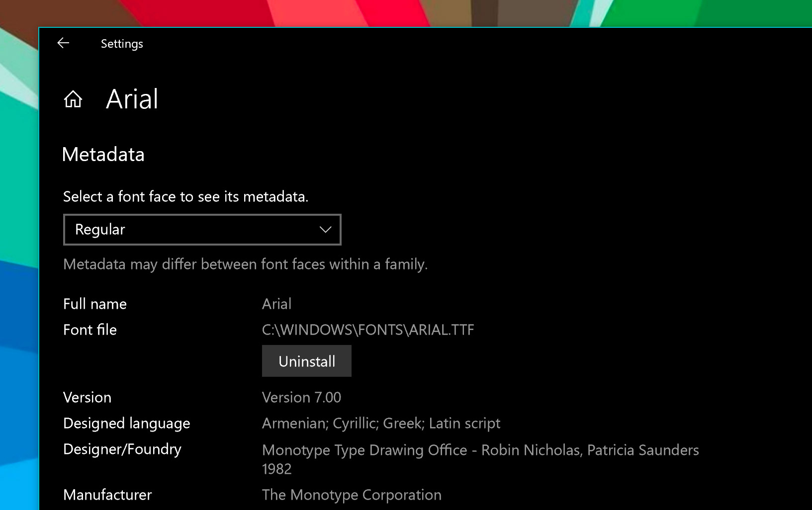This screenshot has width=812, height=510.
Task: Click The Monotype Corporation manufacturer value
Action: [352, 495]
